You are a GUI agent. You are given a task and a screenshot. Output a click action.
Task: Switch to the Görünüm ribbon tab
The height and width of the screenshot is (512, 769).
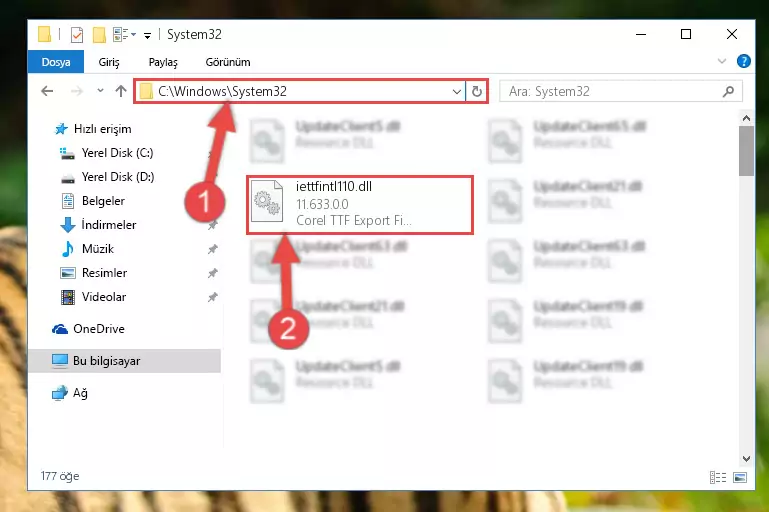coord(228,62)
